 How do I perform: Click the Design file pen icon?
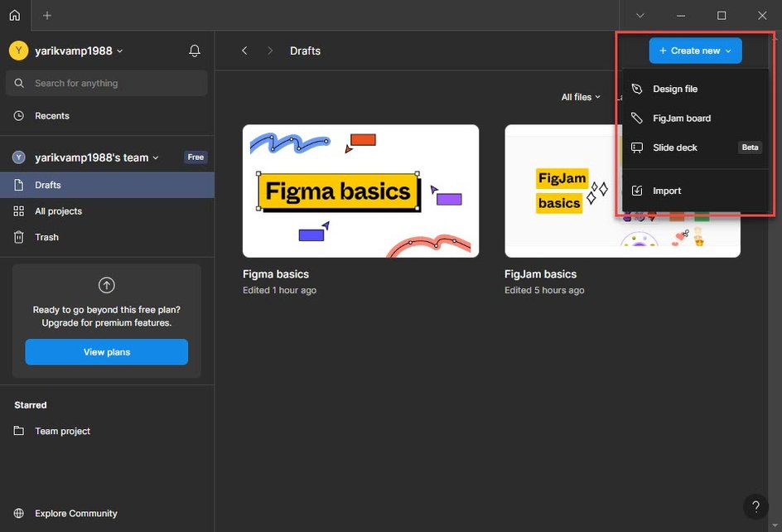coord(637,89)
